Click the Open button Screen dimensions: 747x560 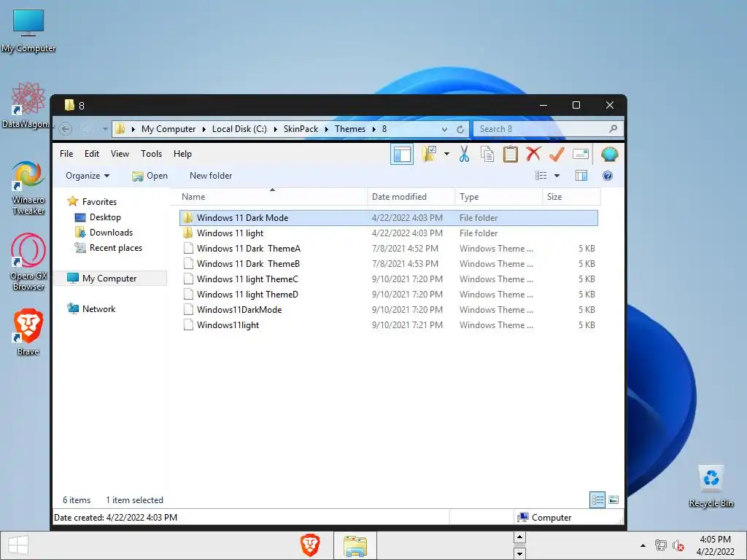click(x=150, y=176)
